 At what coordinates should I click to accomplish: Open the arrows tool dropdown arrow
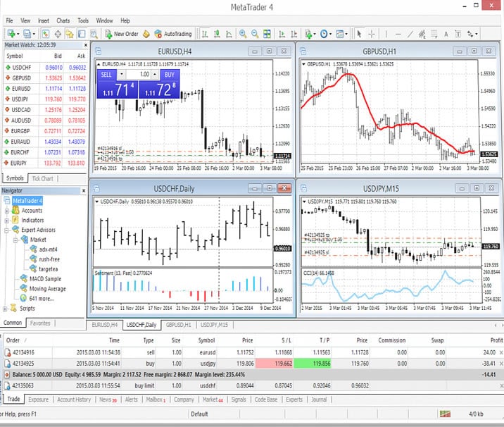477,34
